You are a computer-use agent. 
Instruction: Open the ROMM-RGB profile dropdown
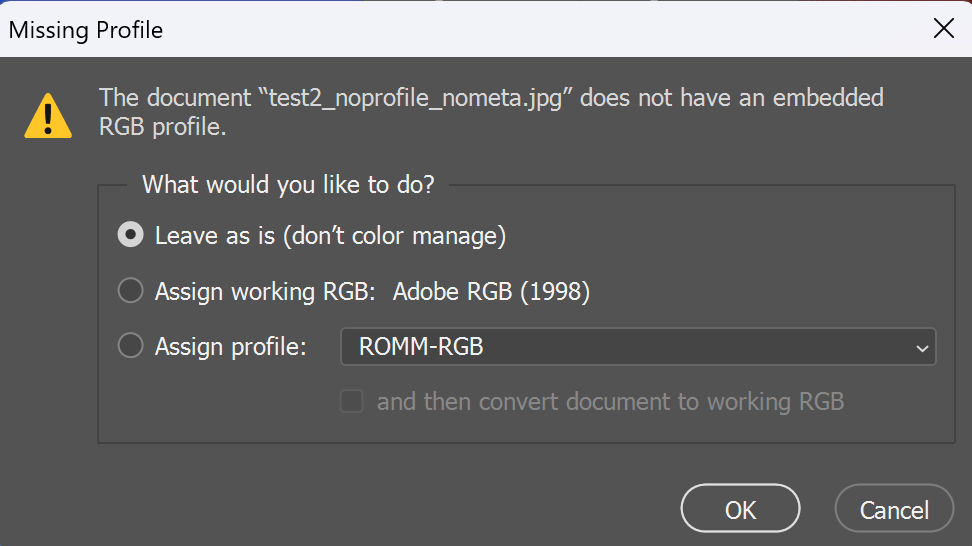(x=638, y=346)
